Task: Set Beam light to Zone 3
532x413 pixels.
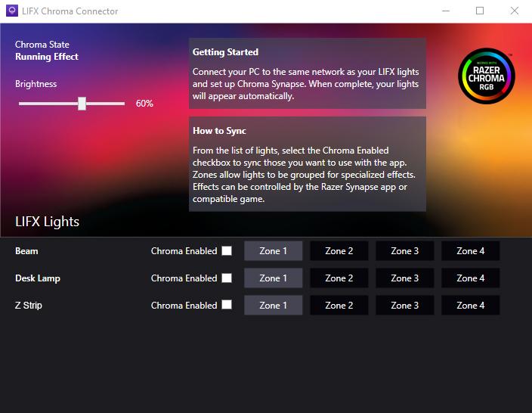Action: click(405, 251)
